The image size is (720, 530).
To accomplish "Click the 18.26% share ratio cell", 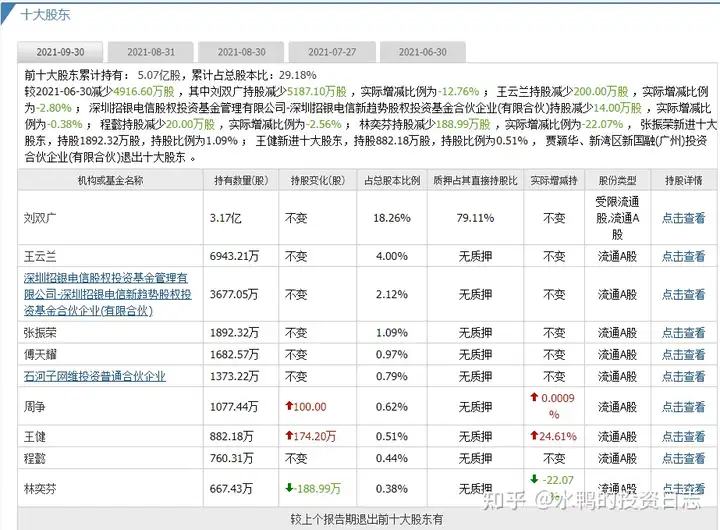I will pyautogui.click(x=392, y=218).
